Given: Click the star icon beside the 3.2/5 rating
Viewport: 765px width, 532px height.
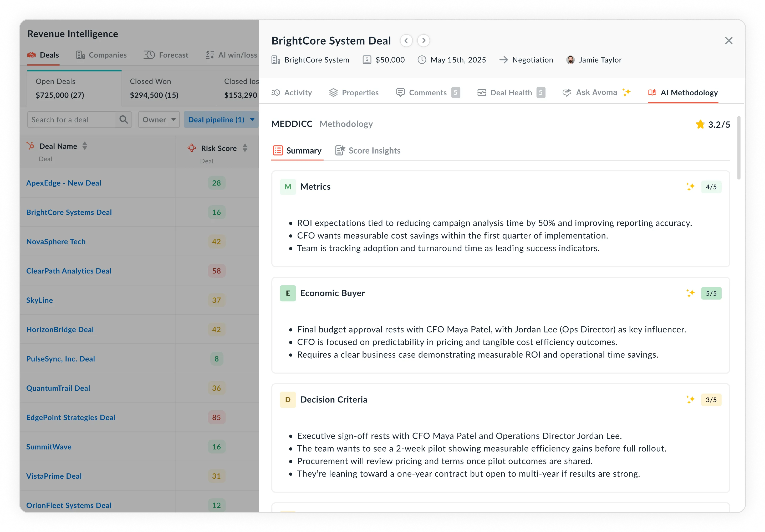Looking at the screenshot, I should pyautogui.click(x=700, y=124).
